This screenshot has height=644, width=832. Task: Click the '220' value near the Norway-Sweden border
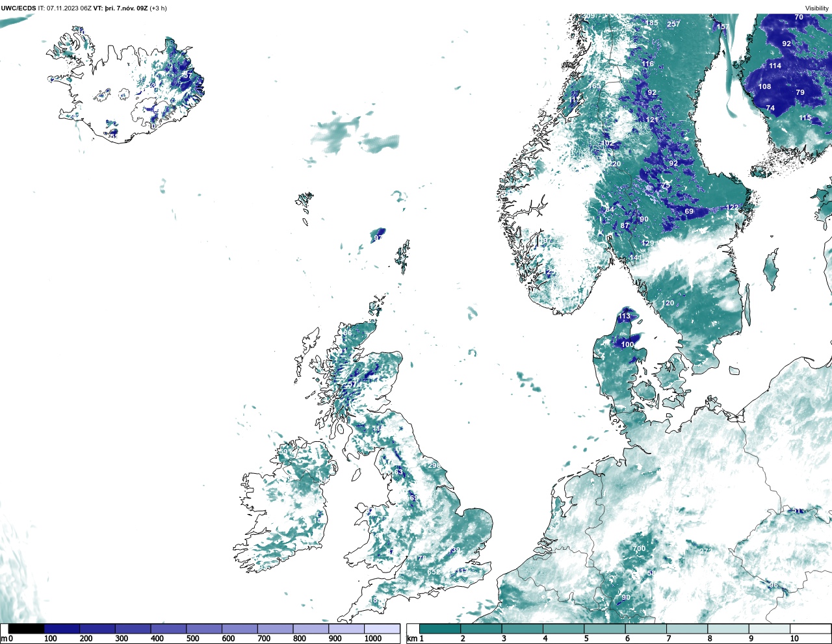click(x=615, y=164)
